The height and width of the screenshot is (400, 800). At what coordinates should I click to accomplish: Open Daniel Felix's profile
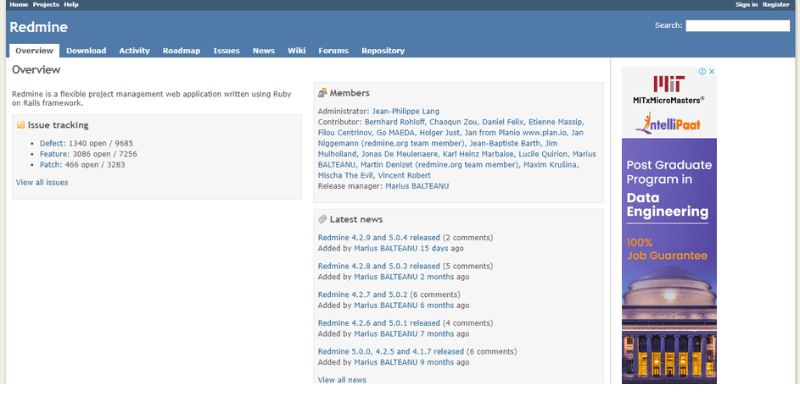(503, 122)
